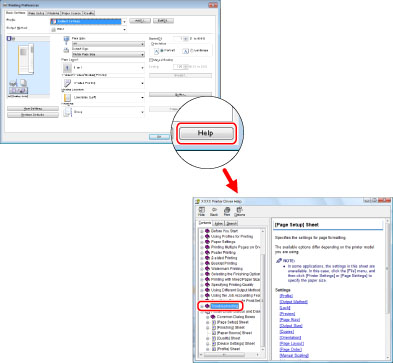
Task: Click the Back arrow in help toolbar
Action: point(214,210)
